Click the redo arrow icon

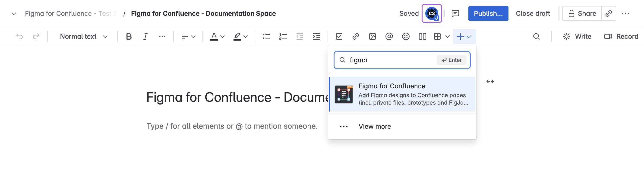click(x=36, y=37)
